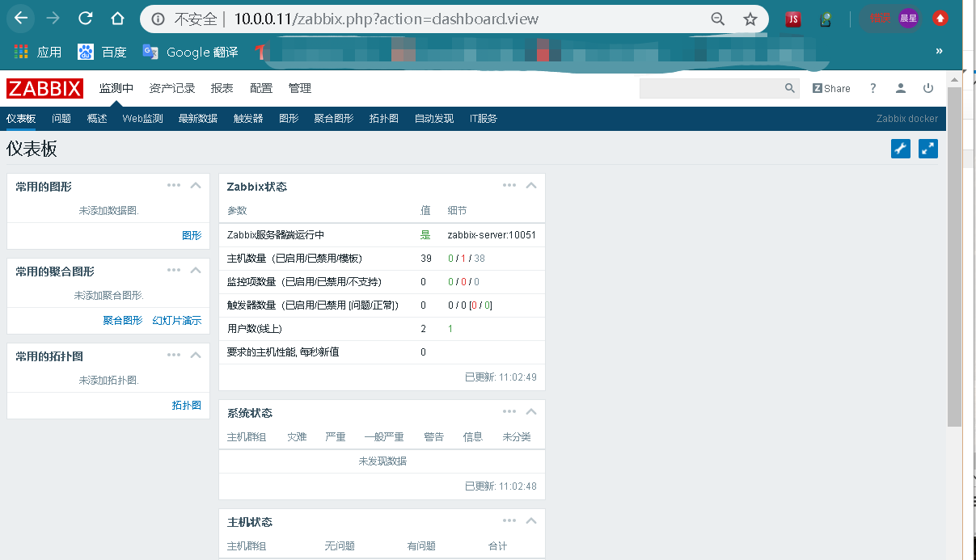Open 常用的拓扑图 widget options menu
Viewport: 976px width, 560px height.
[x=174, y=355]
